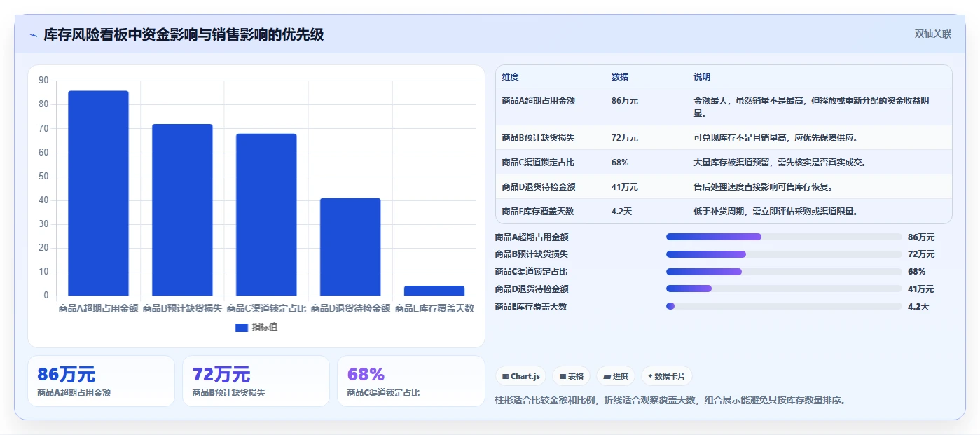Open the 68% summary card

tap(410, 381)
